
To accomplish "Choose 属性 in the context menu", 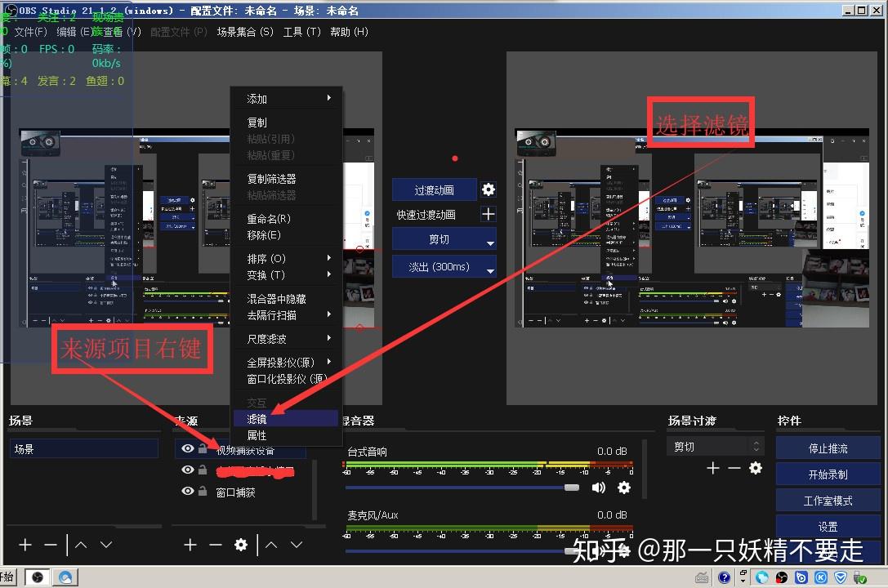I will point(286,435).
